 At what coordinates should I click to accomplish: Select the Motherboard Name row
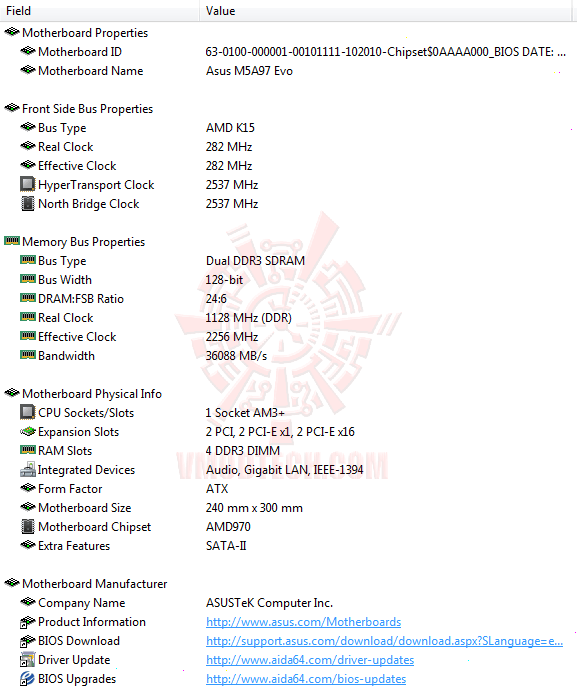coord(288,70)
